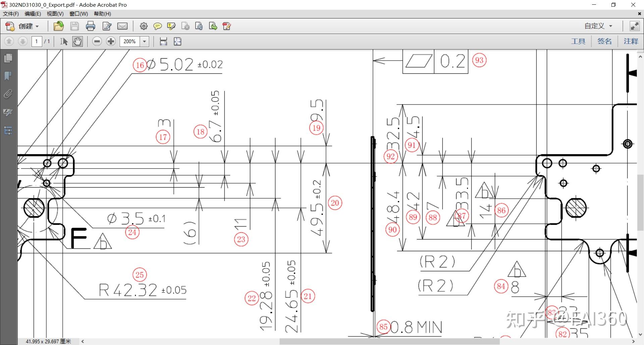Select the highlight text tool
644x345 pixels.
pyautogui.click(x=171, y=26)
